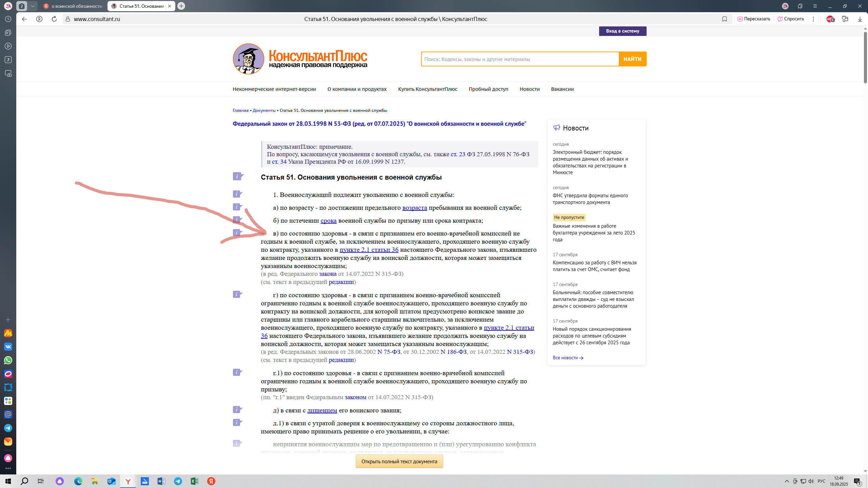Open the screenshot camera tool in browser sidebar
Viewport: 868px width, 488px height.
[x=8, y=73]
